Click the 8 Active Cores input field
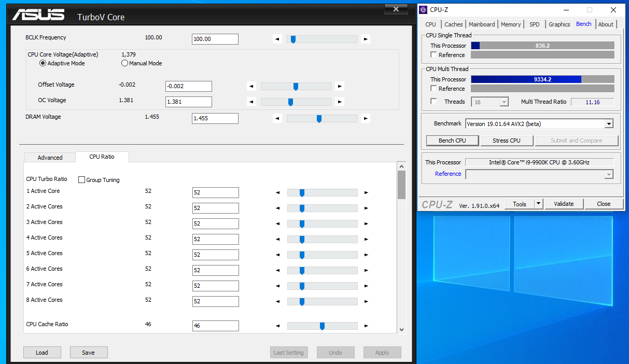 [x=216, y=301]
